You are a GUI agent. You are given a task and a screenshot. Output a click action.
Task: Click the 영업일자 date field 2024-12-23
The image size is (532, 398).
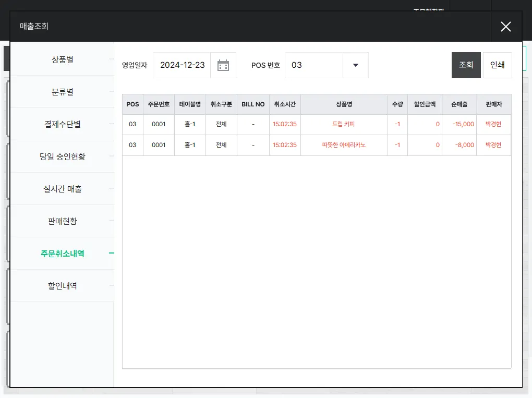(x=182, y=65)
